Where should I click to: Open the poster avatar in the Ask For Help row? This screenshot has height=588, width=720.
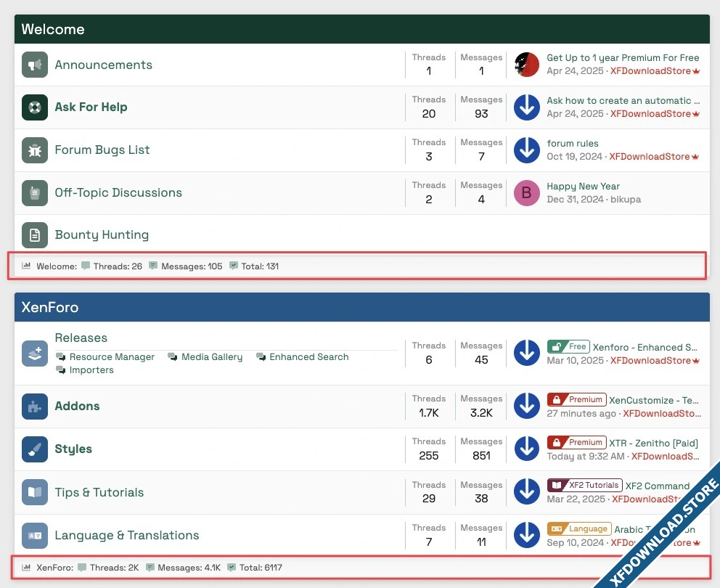pyautogui.click(x=527, y=107)
